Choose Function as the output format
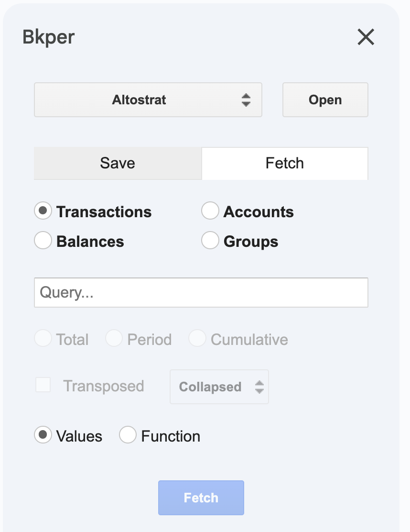Screen dimensions: 410x532 pyautogui.click(x=128, y=434)
